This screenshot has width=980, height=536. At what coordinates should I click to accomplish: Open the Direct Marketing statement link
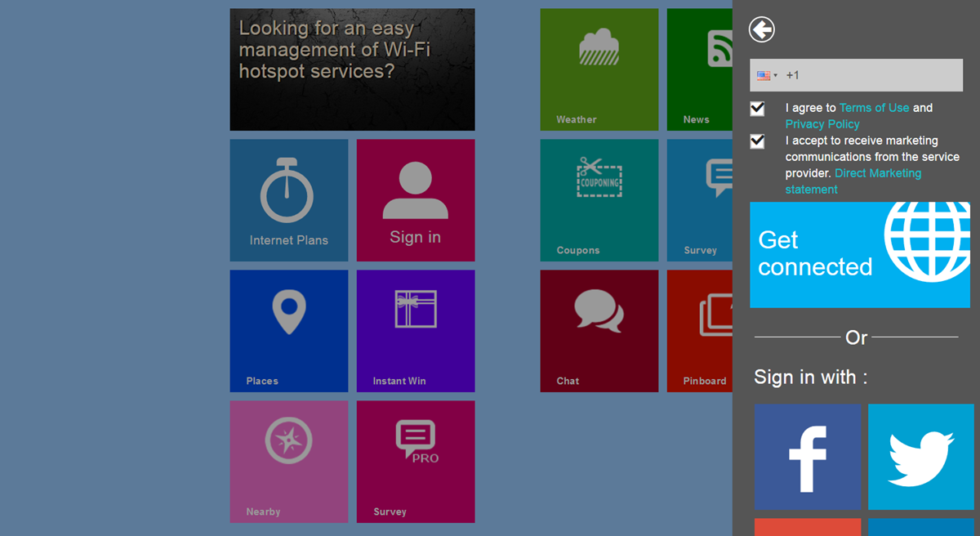click(853, 181)
